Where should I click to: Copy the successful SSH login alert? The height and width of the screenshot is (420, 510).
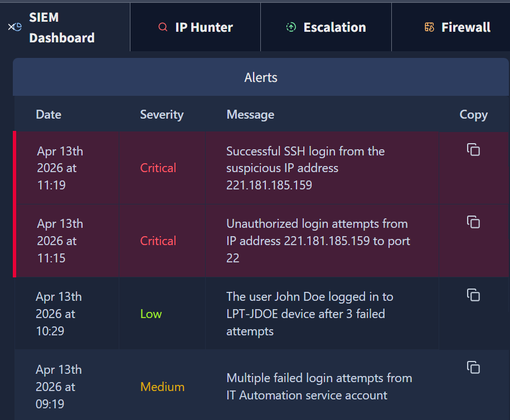(473, 149)
